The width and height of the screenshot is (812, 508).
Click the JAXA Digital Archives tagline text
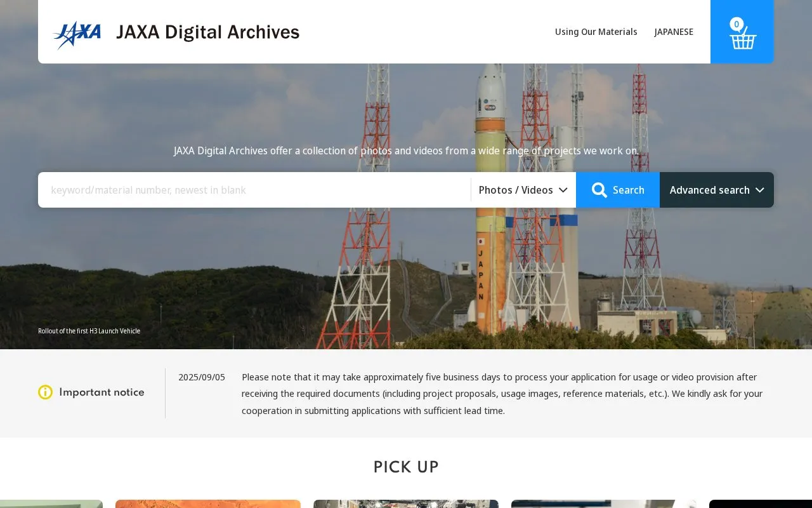pyautogui.click(x=406, y=150)
